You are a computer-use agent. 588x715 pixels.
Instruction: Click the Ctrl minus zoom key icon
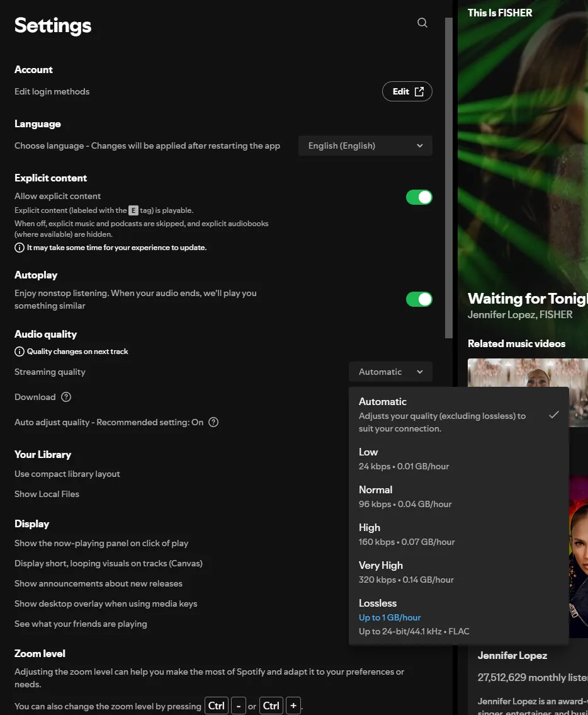(x=239, y=706)
